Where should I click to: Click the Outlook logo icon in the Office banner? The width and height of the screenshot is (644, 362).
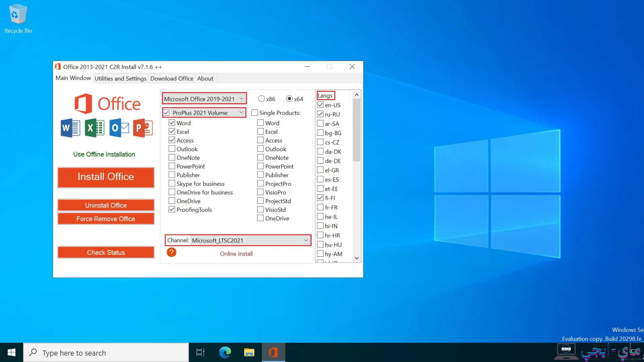pos(119,128)
